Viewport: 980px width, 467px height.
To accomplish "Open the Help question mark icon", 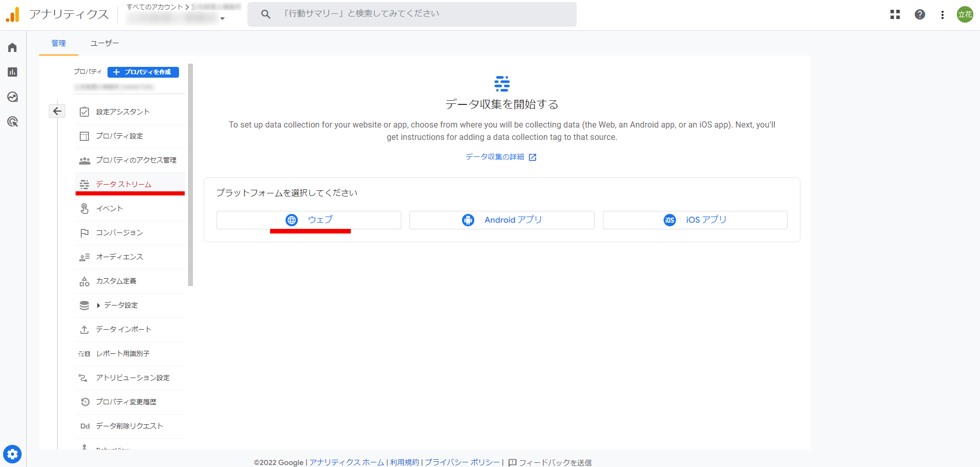I will 920,14.
